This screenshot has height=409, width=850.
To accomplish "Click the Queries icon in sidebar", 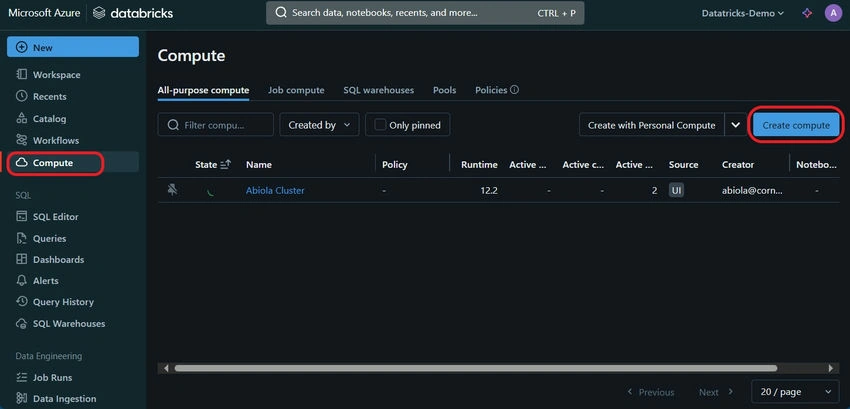I will click(x=22, y=238).
